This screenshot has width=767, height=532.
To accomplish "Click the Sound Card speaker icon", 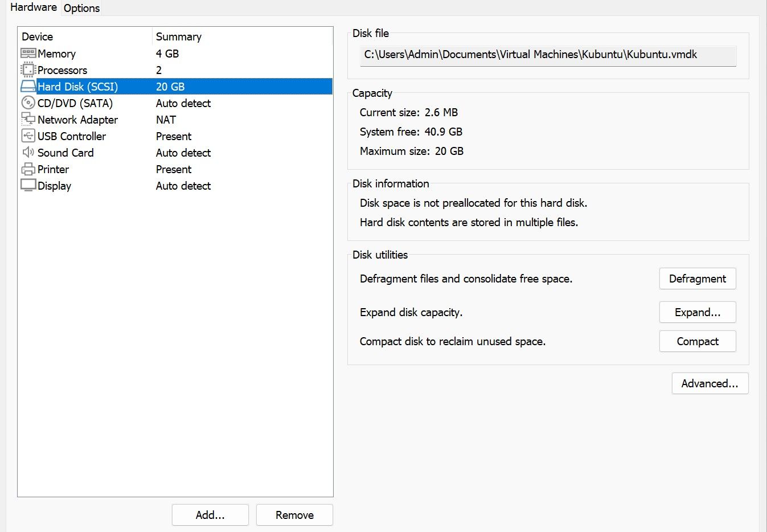I will click(x=28, y=153).
